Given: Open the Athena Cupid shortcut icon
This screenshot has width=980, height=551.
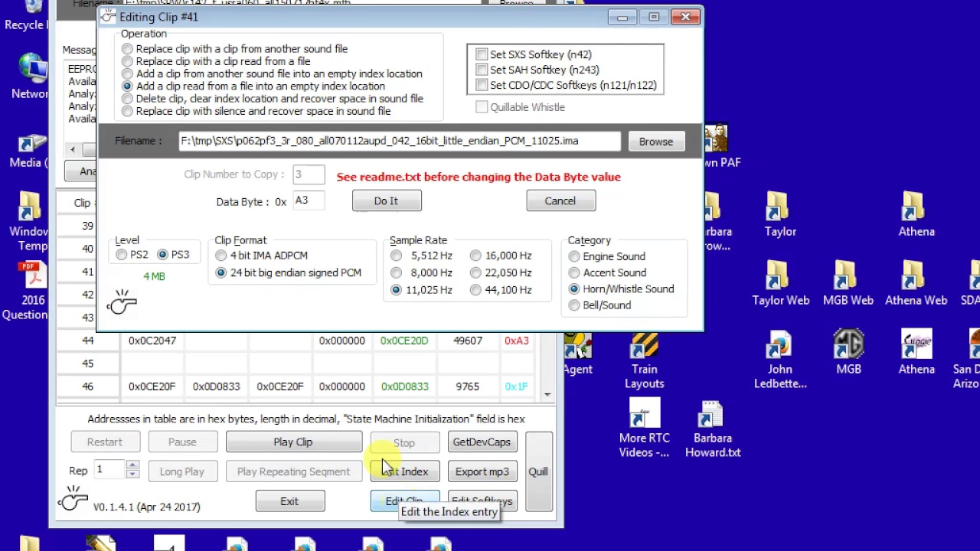Looking at the screenshot, I should coord(916,353).
